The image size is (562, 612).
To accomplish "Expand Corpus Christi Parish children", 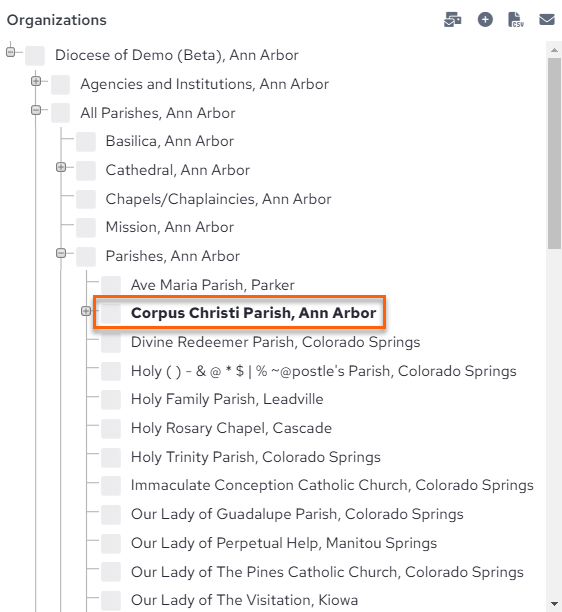I will [x=86, y=311].
